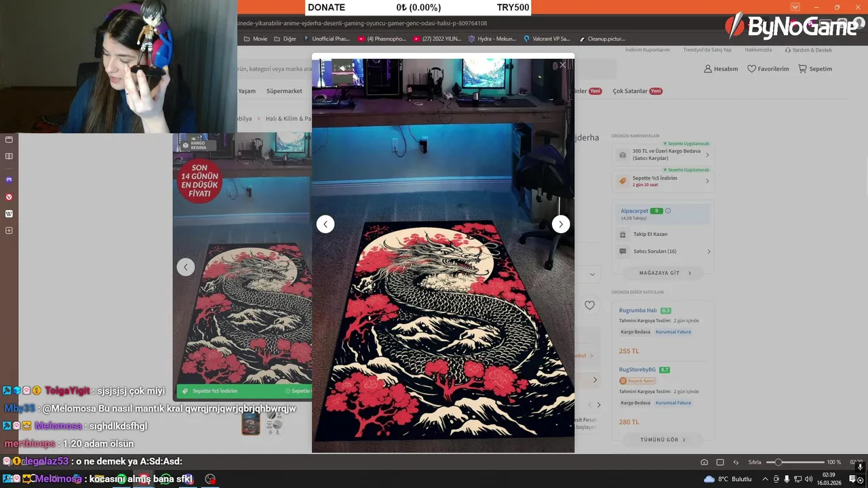
Task: Open the red Vivaldi sidebar icon
Action: [x=9, y=197]
